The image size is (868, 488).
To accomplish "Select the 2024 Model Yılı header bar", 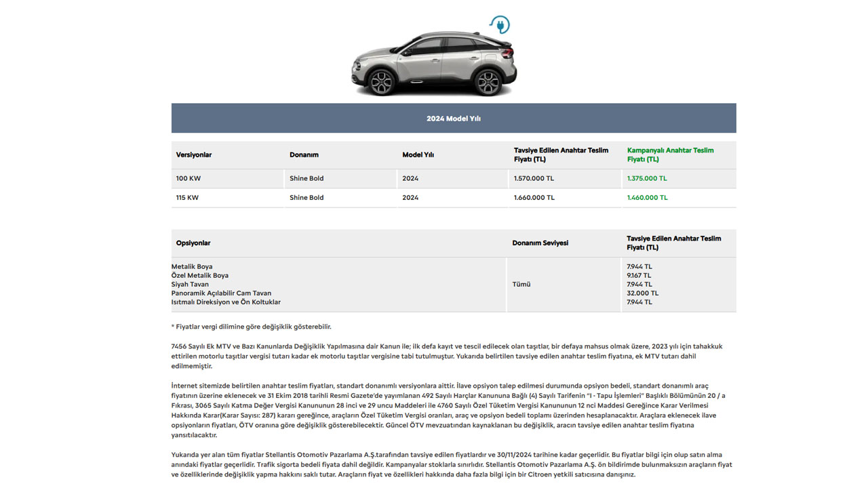I will (453, 119).
